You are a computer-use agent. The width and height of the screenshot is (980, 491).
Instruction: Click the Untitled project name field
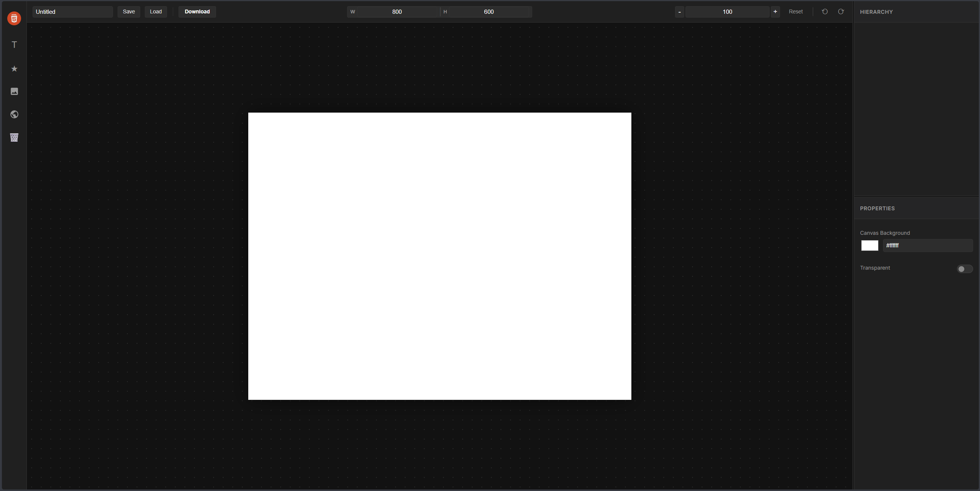click(x=72, y=11)
